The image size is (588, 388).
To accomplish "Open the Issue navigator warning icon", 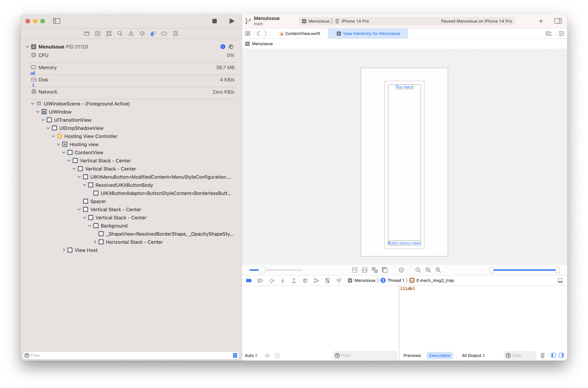I will pyautogui.click(x=131, y=33).
